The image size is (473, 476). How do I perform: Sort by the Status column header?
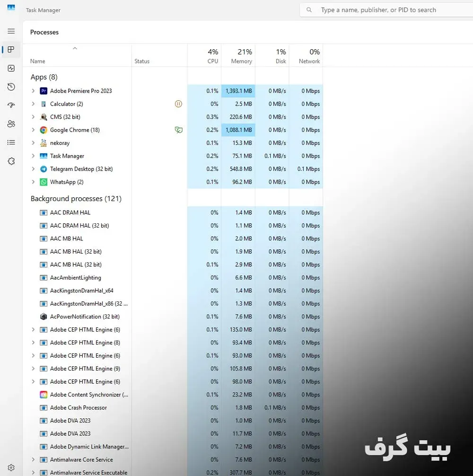tap(159, 55)
